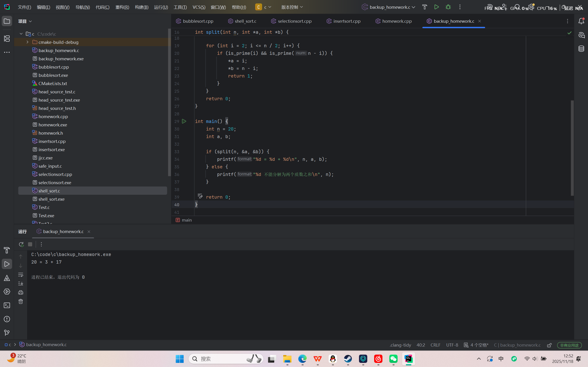
Task: Click the editor vertical scrollbar thumb
Action: click(x=572, y=148)
